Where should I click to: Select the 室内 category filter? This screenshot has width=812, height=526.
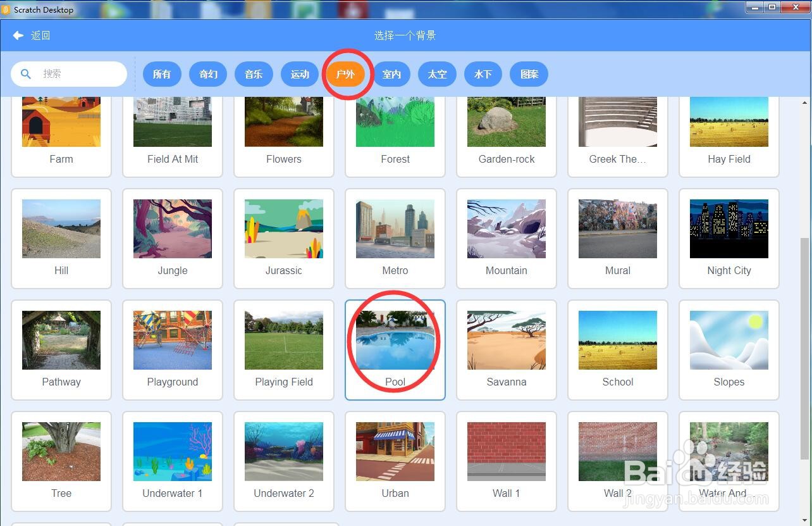pos(391,74)
